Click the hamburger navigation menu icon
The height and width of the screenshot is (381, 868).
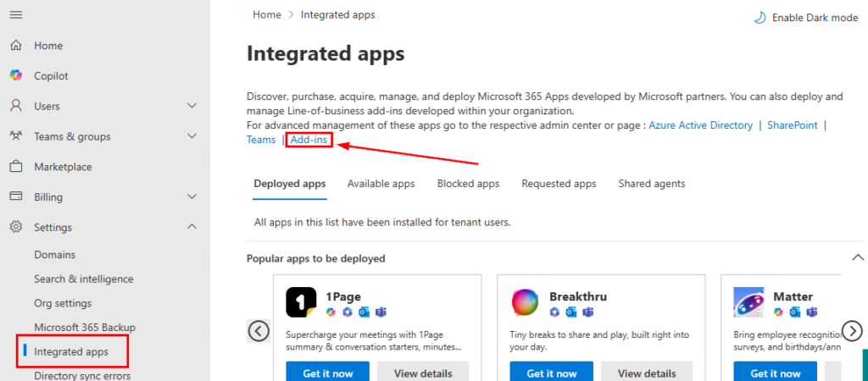pyautogui.click(x=16, y=15)
